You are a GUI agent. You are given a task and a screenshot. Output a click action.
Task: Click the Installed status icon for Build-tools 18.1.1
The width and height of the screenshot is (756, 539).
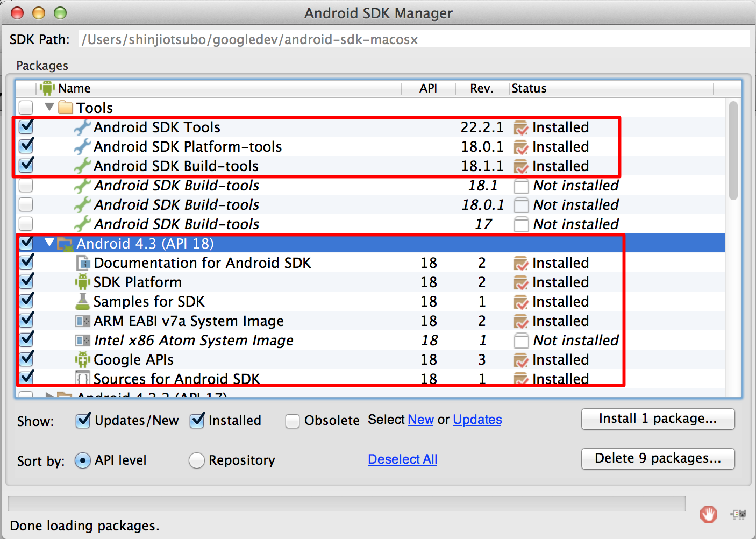coord(521,166)
